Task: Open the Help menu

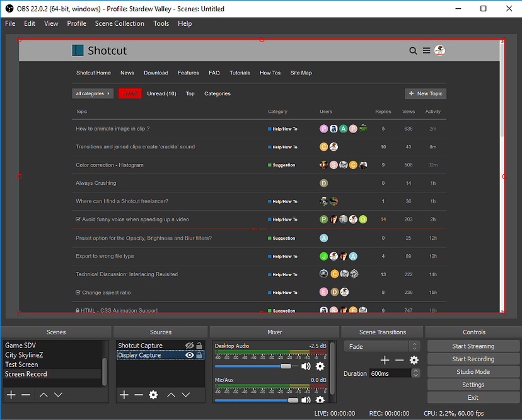Action: (x=185, y=23)
